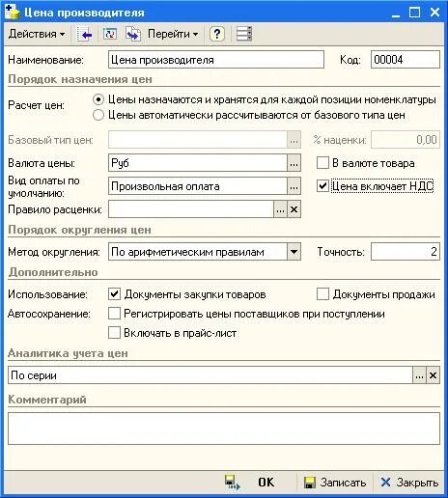Screen dimensions: 448x498
Task: Click the Закрыть button
Action: (409, 483)
